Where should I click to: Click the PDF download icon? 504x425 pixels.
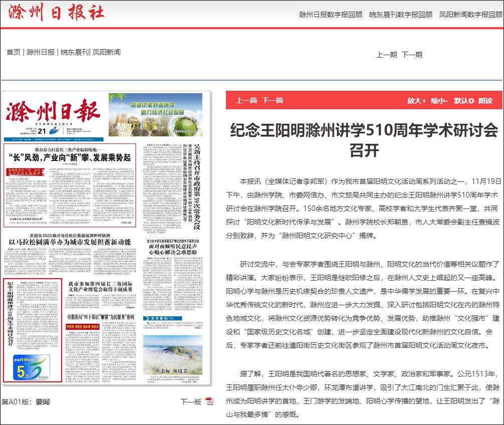coord(209,401)
